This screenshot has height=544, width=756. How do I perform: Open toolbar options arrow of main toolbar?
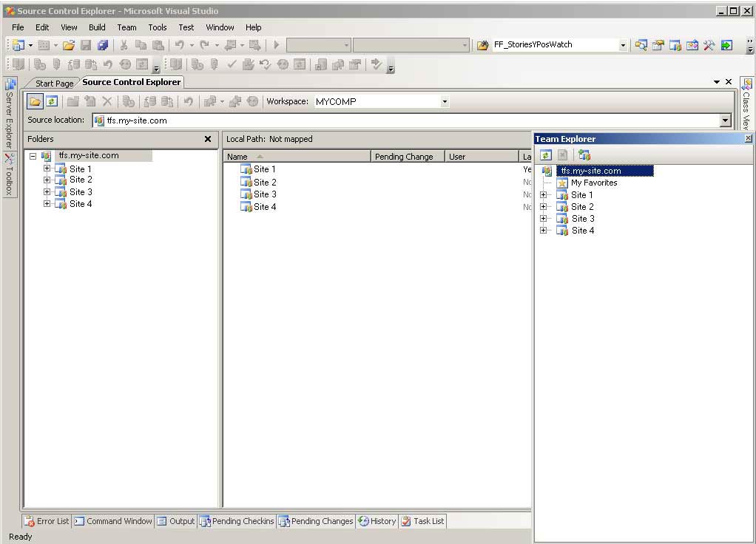point(749,46)
